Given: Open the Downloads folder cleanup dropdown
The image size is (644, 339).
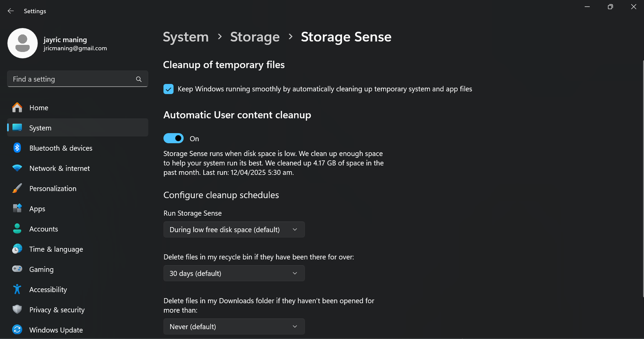Looking at the screenshot, I should tap(234, 327).
